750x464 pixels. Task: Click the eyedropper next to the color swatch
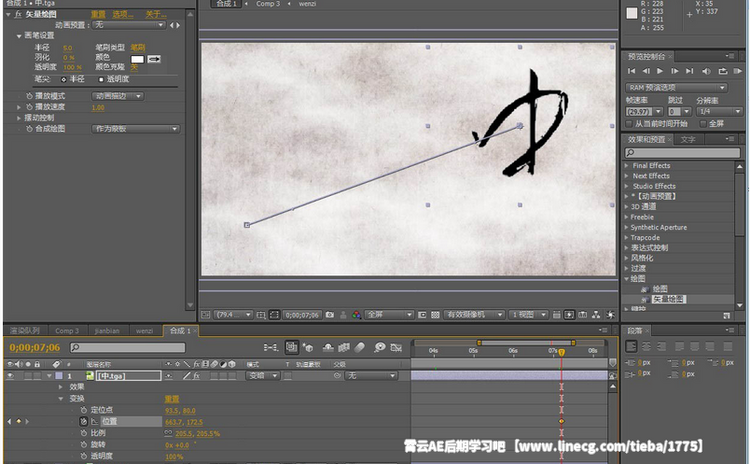154,59
